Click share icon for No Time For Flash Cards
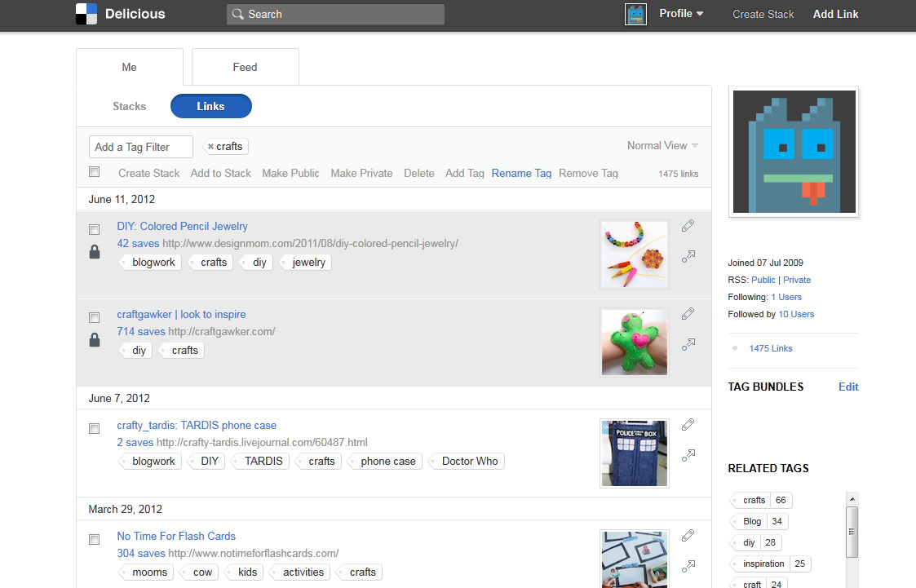Viewport: 916px width, 588px height. pyautogui.click(x=688, y=567)
